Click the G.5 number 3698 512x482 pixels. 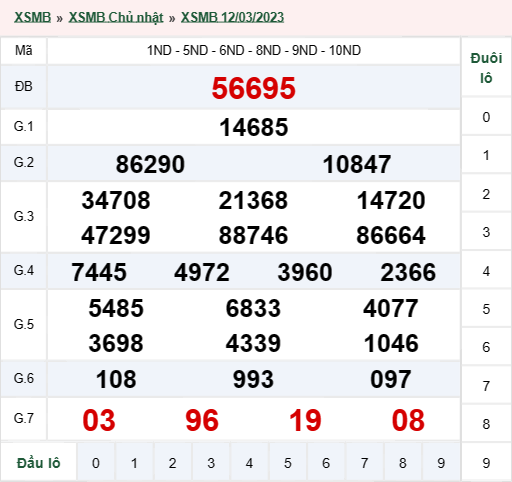(x=116, y=343)
